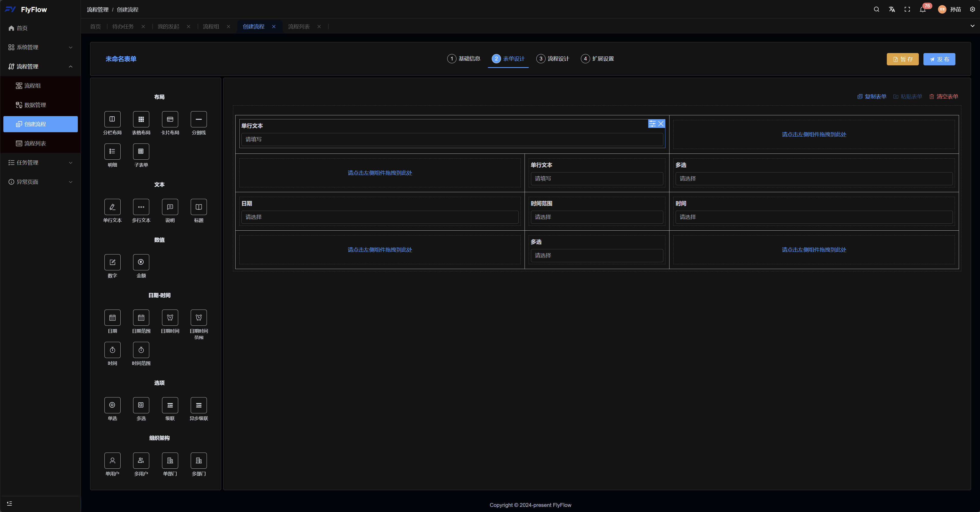The height and width of the screenshot is (512, 980).
Task: Click the 暂存 save draft button
Action: pyautogui.click(x=903, y=59)
